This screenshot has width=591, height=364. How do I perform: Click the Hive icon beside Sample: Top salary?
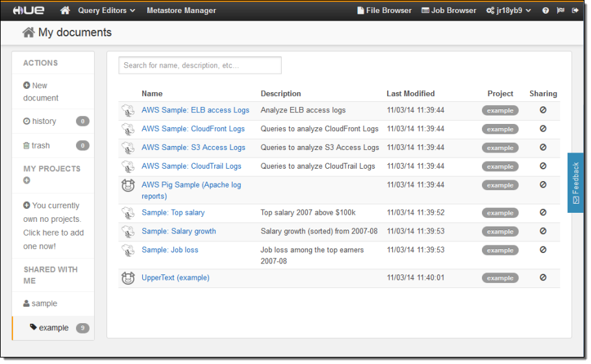(x=128, y=213)
